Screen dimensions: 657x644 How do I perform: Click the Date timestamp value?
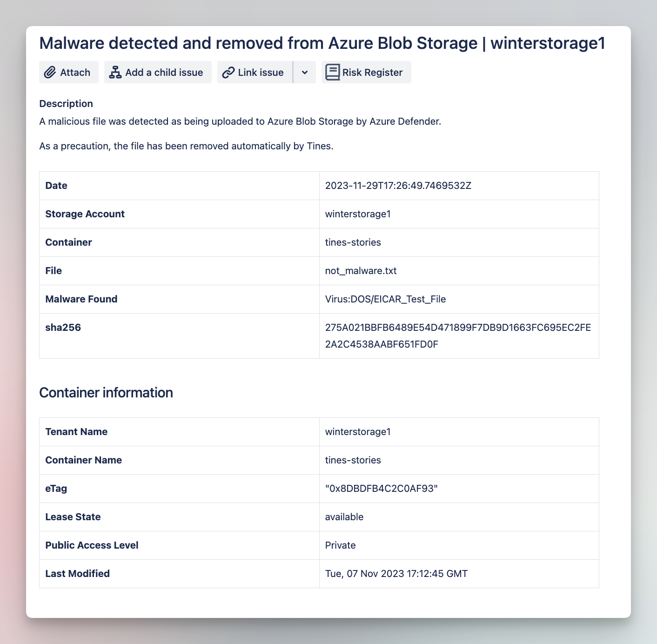(x=398, y=186)
